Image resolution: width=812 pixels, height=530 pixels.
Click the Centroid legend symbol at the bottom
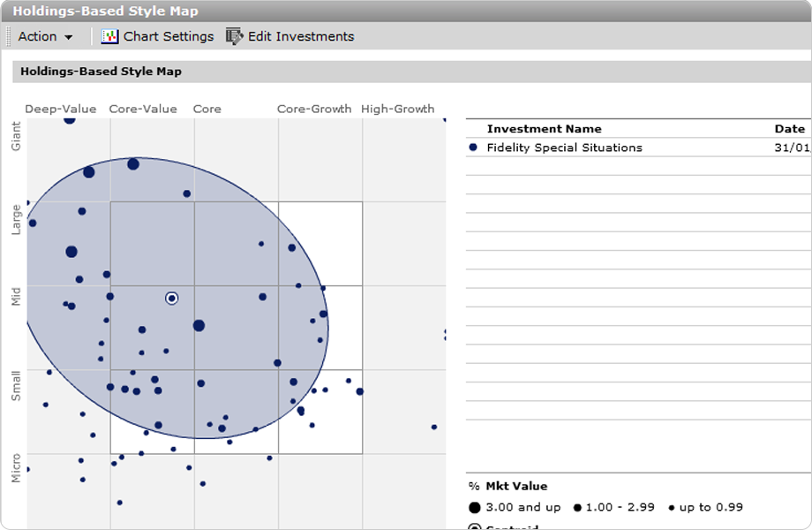click(475, 527)
